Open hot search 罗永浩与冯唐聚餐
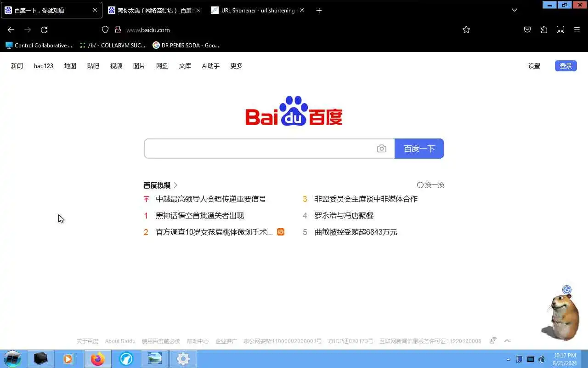Screen dimensions: 588x368 pyautogui.click(x=344, y=216)
